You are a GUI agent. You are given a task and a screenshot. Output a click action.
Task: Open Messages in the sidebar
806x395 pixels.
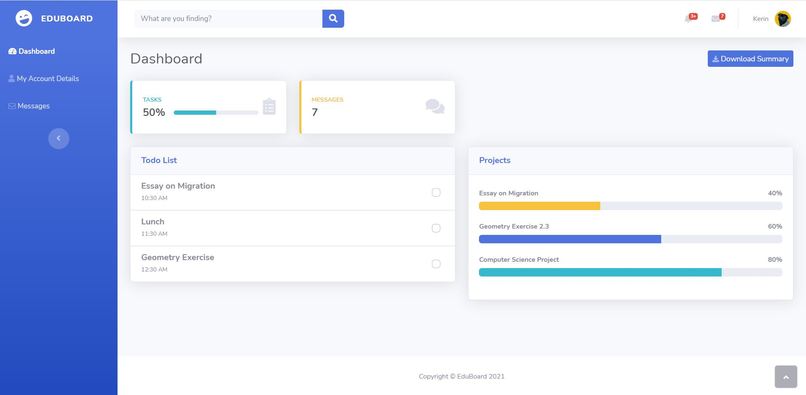click(29, 106)
